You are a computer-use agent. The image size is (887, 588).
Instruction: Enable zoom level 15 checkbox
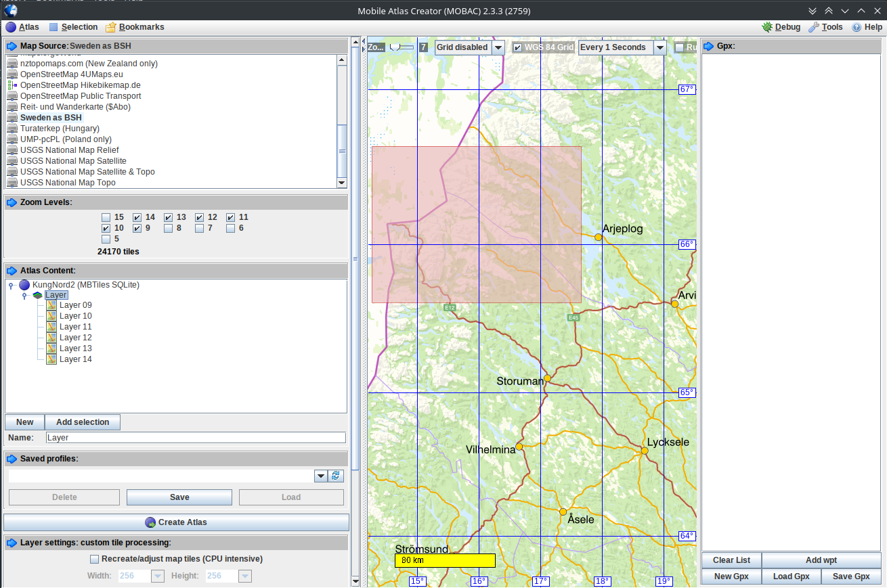pyautogui.click(x=106, y=217)
